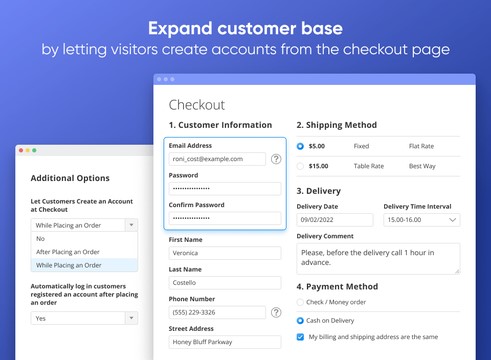Click the Email Address input field

pyautogui.click(x=217, y=159)
